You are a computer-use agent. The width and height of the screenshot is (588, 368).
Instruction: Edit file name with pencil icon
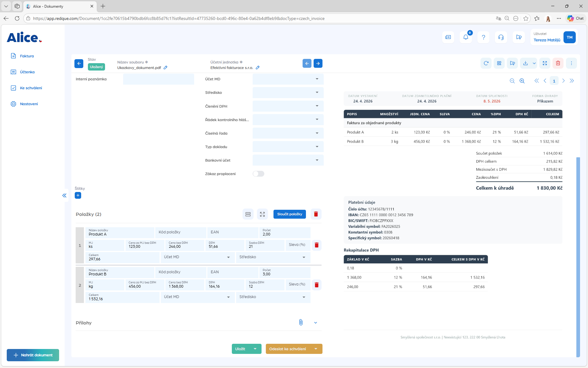pyautogui.click(x=165, y=67)
